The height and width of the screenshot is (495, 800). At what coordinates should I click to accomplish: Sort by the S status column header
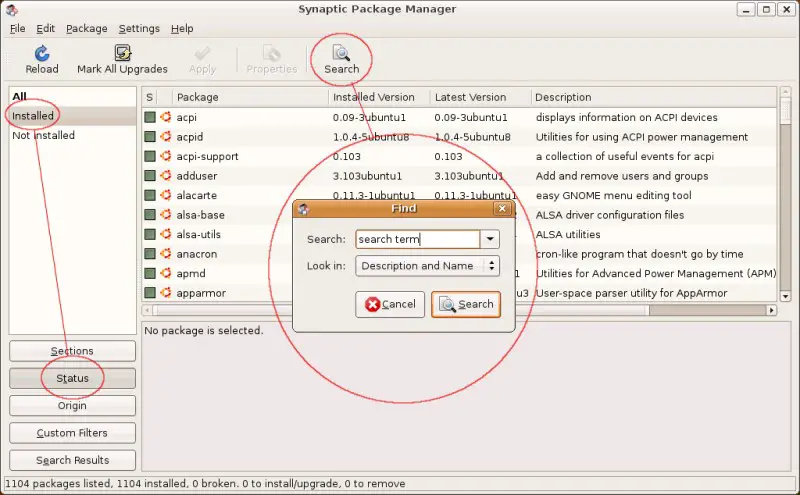click(x=149, y=97)
